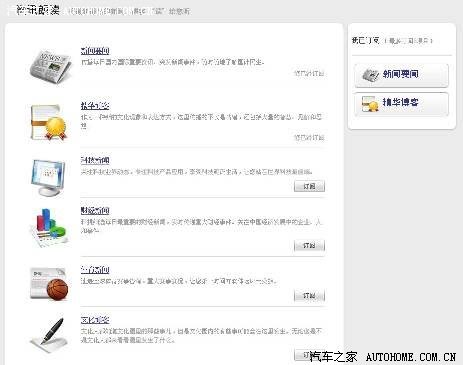Click the already-subscribed status text in the medal-book row
Image resolution: width=463 pixels, height=365 pixels.
click(309, 137)
